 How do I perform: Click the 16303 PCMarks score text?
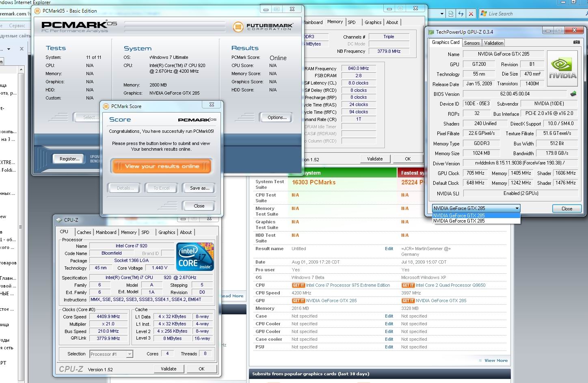click(314, 182)
